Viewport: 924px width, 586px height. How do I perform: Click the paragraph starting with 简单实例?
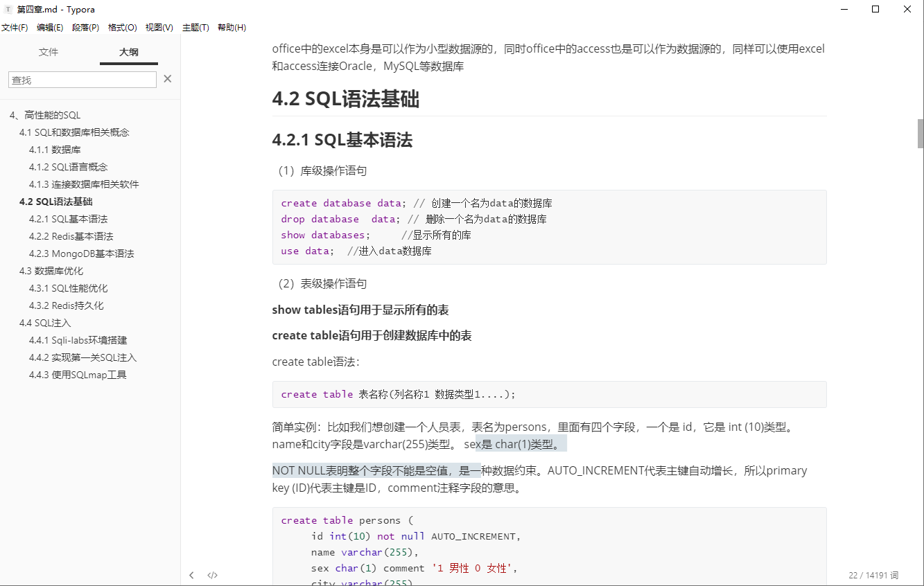534,436
